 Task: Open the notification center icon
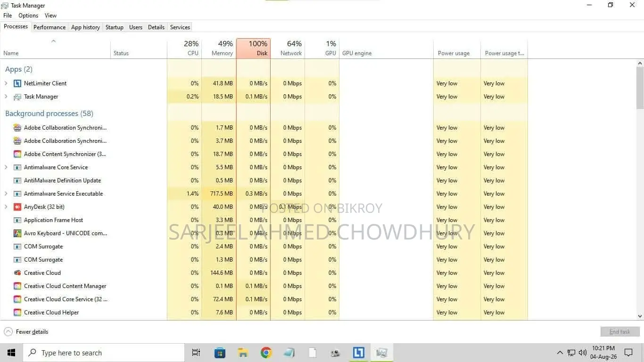[x=628, y=353]
